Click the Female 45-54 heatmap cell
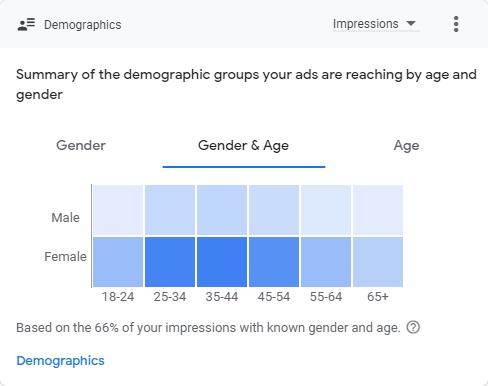Viewport: 488px width, 386px height. click(x=274, y=262)
